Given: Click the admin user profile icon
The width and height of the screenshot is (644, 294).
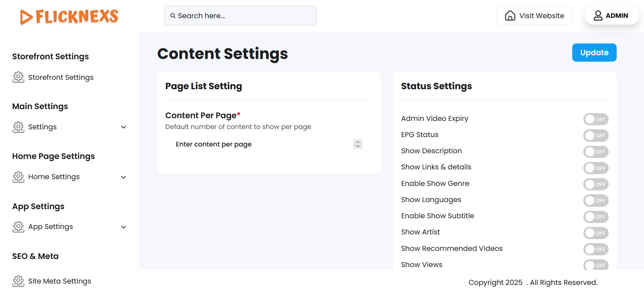Looking at the screenshot, I should tap(598, 16).
